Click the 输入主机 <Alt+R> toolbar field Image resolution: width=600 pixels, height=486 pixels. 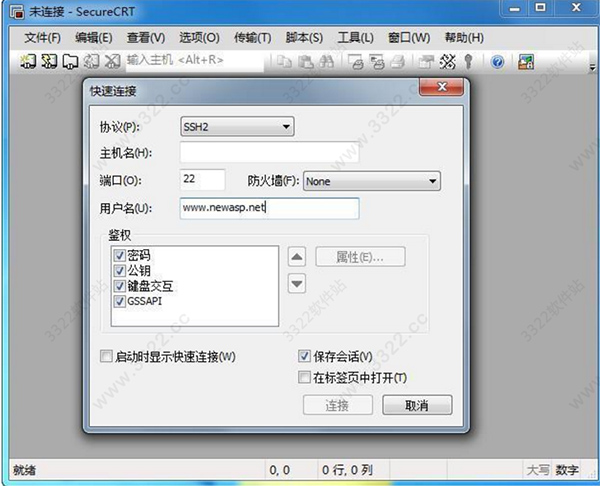point(195,60)
